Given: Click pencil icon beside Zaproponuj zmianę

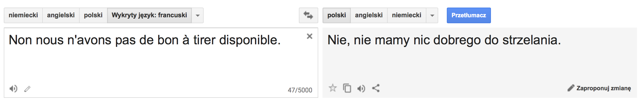Looking at the screenshot, I should pyautogui.click(x=571, y=88).
